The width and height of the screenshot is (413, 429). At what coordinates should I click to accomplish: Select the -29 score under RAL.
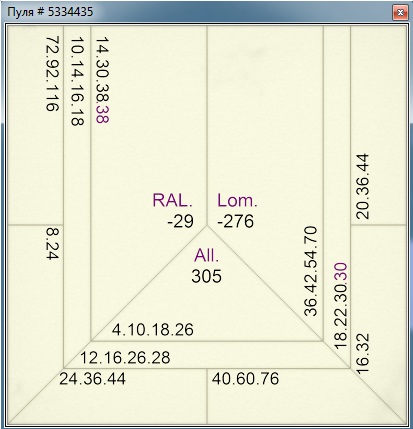pyautogui.click(x=180, y=221)
